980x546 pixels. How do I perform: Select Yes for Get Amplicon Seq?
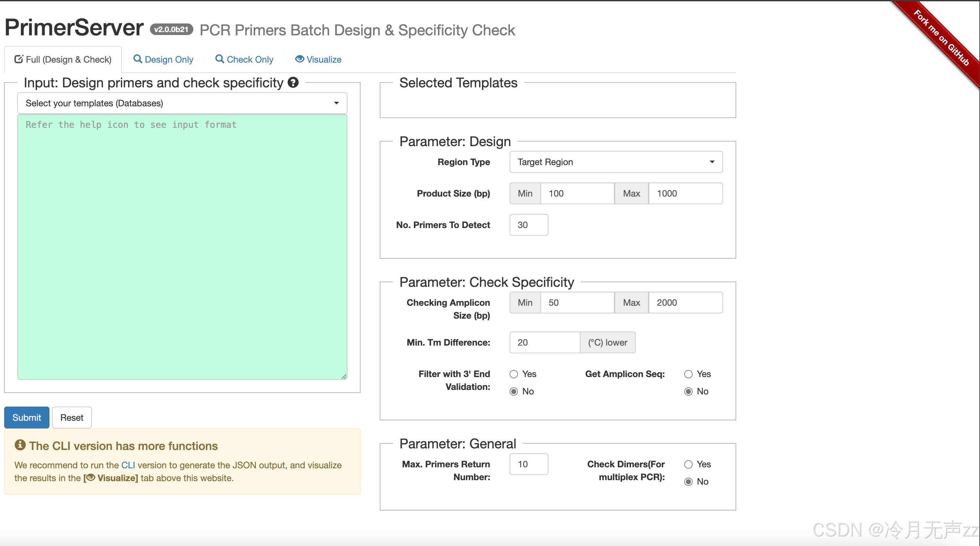pyautogui.click(x=688, y=374)
